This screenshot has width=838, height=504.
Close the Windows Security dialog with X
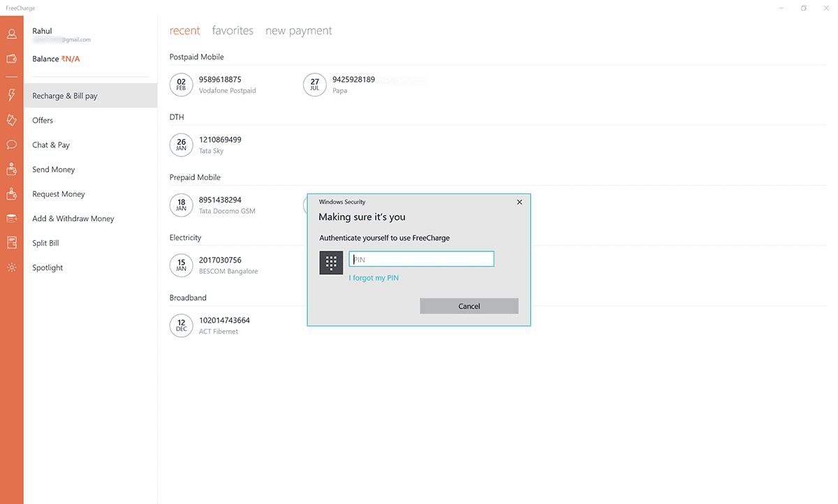[x=519, y=202]
